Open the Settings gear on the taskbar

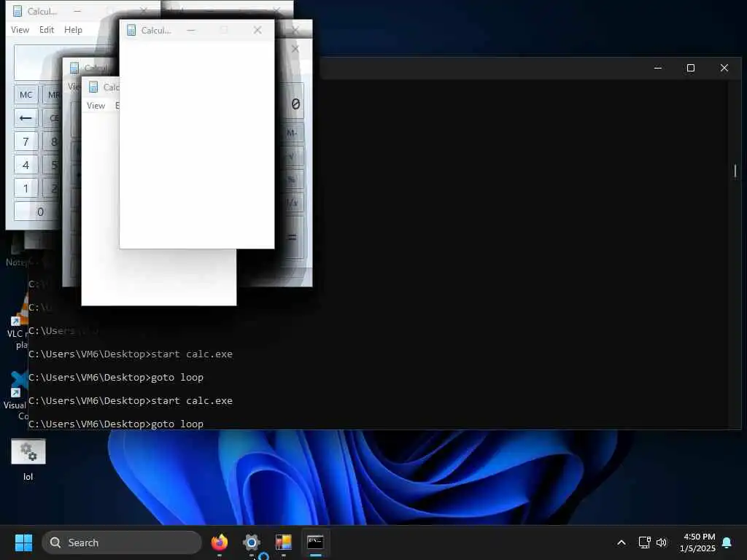(x=252, y=542)
